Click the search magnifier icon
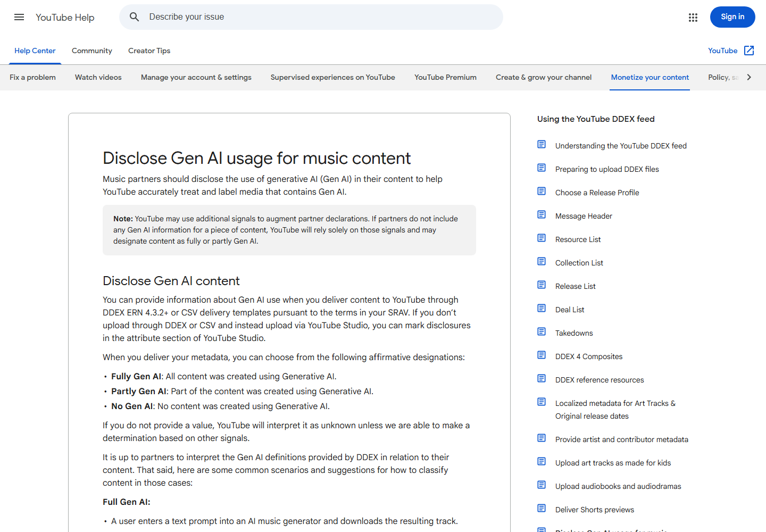Viewport: 766px width, 532px height. [135, 17]
